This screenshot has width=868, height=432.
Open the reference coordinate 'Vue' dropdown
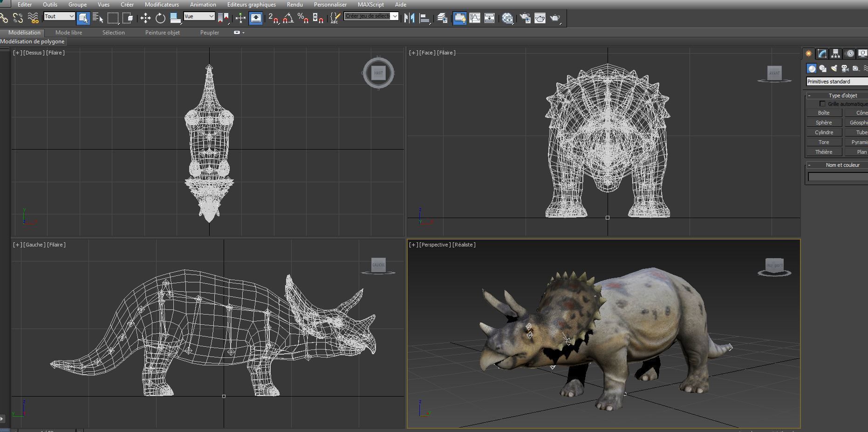(x=199, y=16)
